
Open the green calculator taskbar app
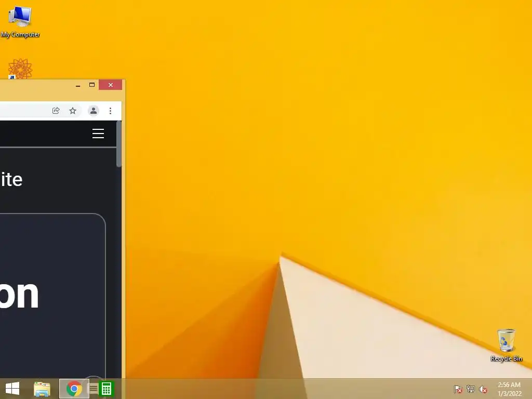coord(106,389)
